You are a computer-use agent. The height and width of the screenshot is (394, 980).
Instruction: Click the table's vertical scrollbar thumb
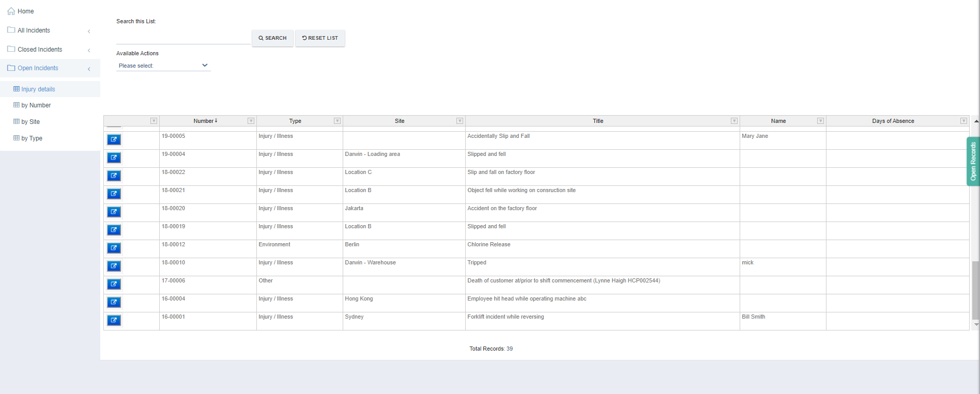tap(975, 289)
